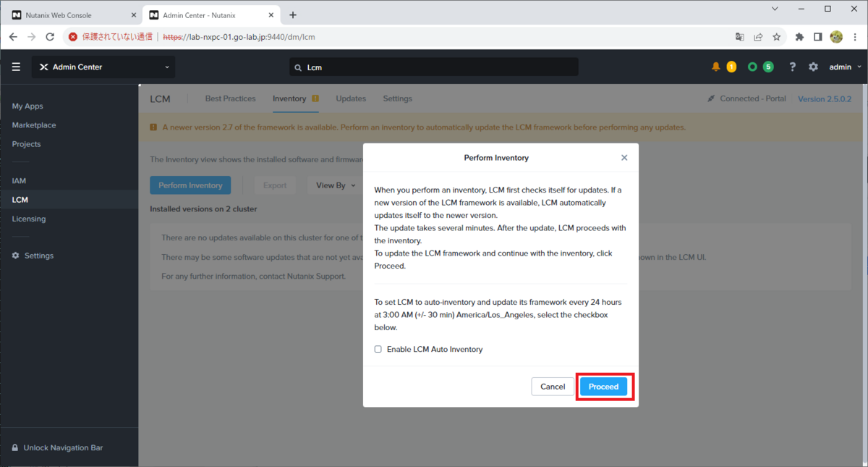The width and height of the screenshot is (868, 467).
Task: Open the Chrome profile avatar
Action: click(x=836, y=37)
